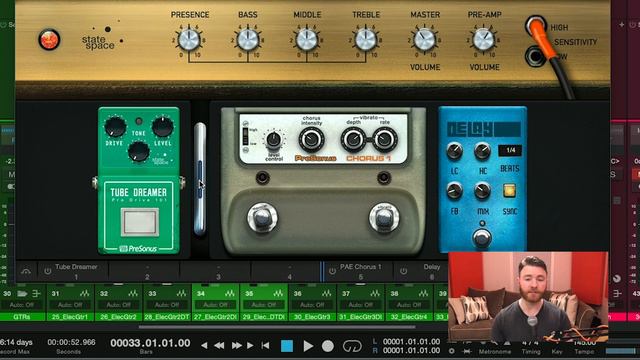Open Auto: Off menu on channel 34
Viewport: 640px width, 360px height.
coord(215,305)
